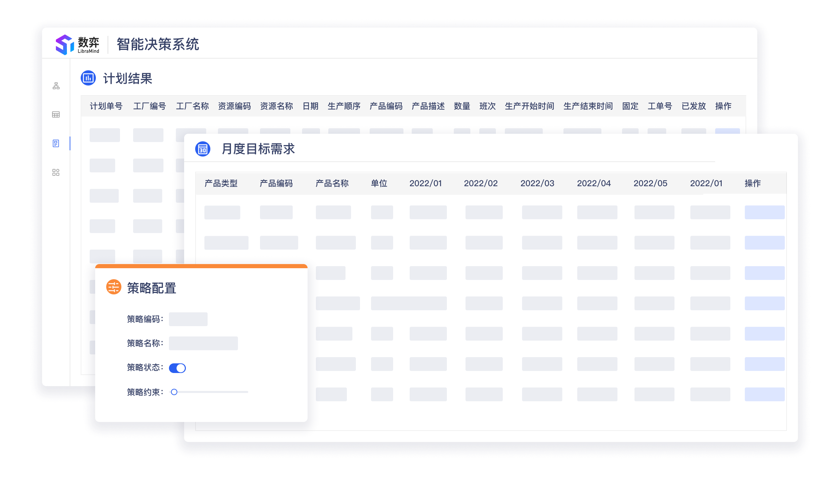Click the 智能决策系统 title text
The width and height of the screenshot is (840, 504).
click(158, 44)
